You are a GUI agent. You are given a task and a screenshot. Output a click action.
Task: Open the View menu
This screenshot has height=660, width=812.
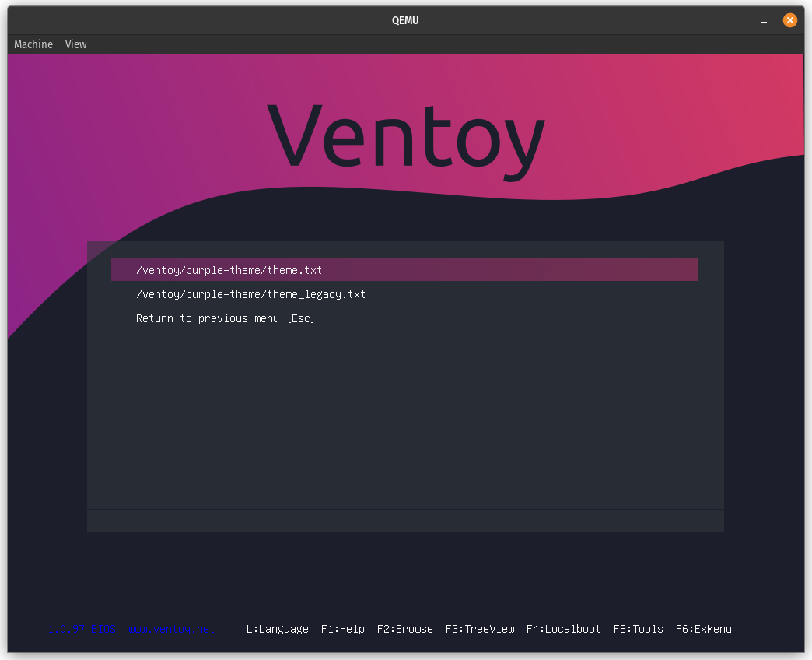click(75, 44)
